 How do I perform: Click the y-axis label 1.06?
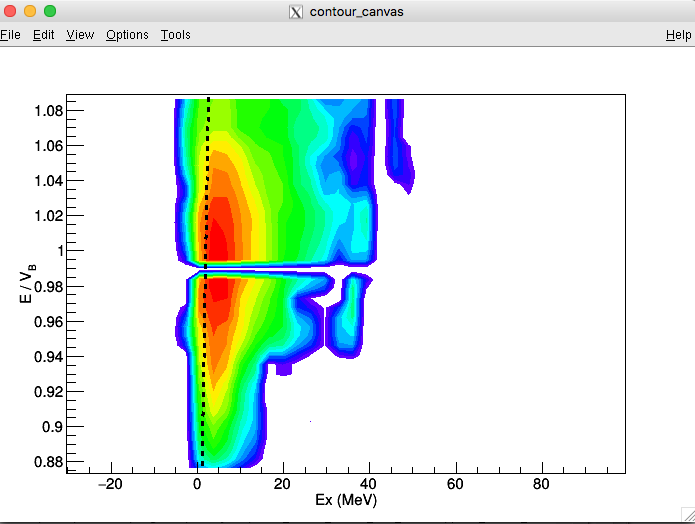pos(49,146)
